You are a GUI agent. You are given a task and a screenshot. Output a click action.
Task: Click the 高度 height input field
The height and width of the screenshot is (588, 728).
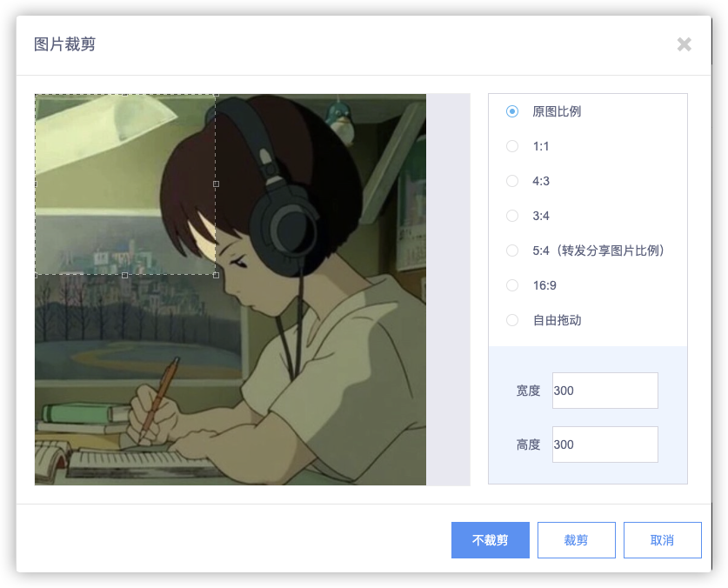[x=605, y=444]
